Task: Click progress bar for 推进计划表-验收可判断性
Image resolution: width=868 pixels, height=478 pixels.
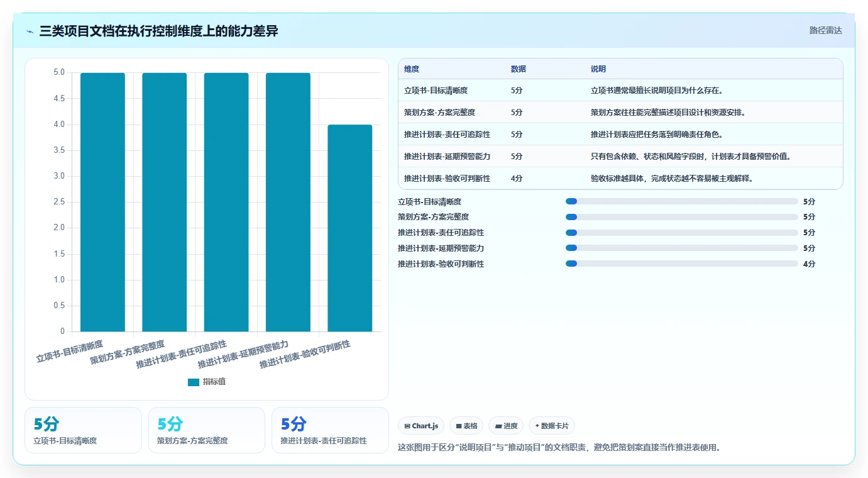Action: pos(682,264)
